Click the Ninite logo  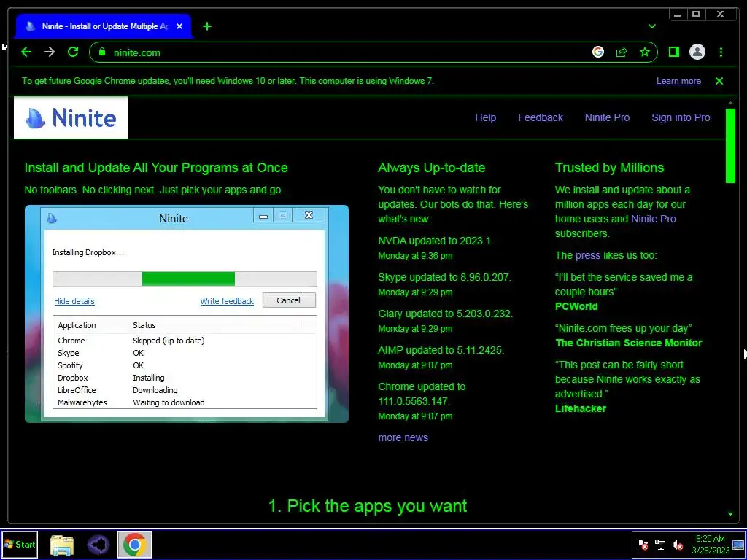coord(71,117)
